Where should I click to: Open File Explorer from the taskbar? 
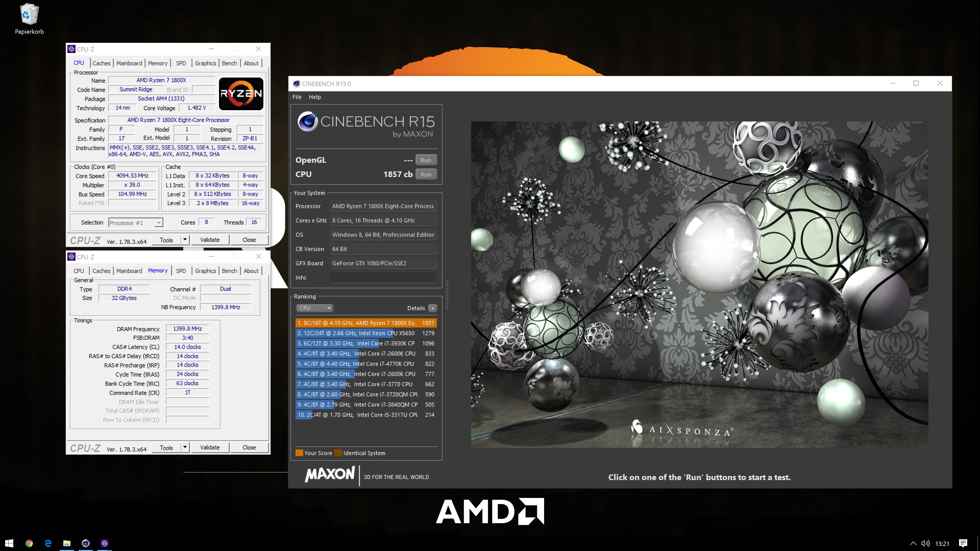tap(67, 543)
